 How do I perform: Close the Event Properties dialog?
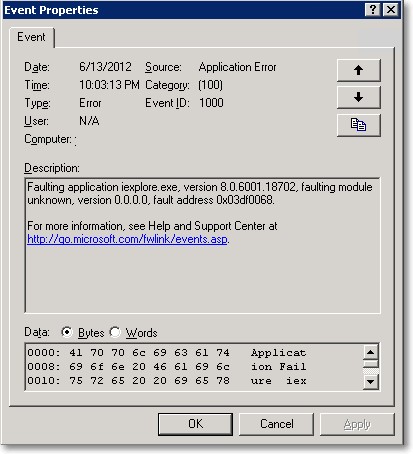point(391,10)
